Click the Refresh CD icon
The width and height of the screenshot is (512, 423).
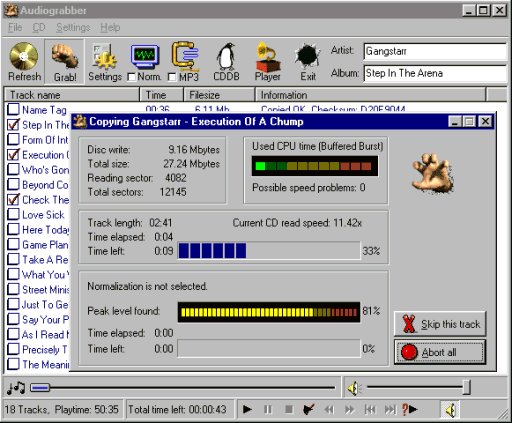[24, 56]
